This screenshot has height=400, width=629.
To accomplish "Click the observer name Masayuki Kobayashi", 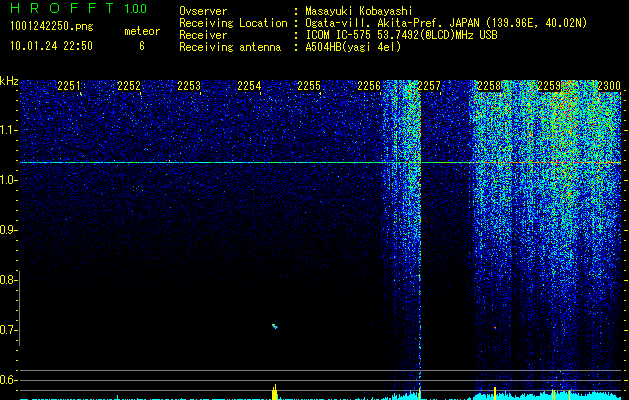I will coord(359,11).
